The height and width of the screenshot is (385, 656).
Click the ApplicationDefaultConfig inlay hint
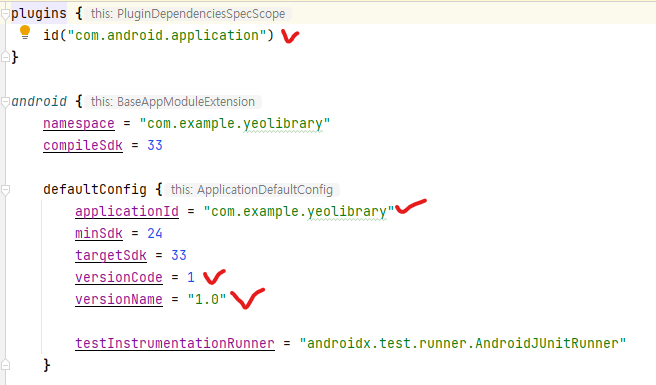[x=252, y=190]
